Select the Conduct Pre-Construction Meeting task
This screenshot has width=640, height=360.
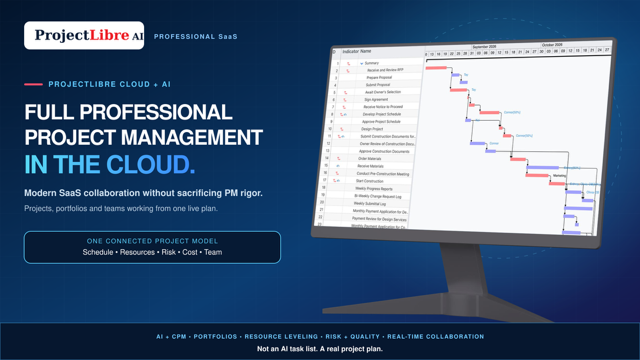tap(383, 174)
